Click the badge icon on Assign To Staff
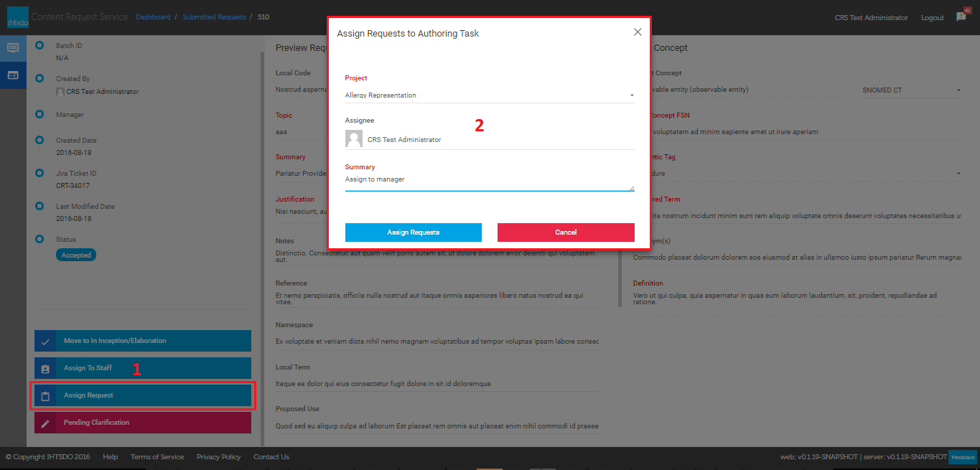The width and height of the screenshot is (980, 470). [45, 369]
